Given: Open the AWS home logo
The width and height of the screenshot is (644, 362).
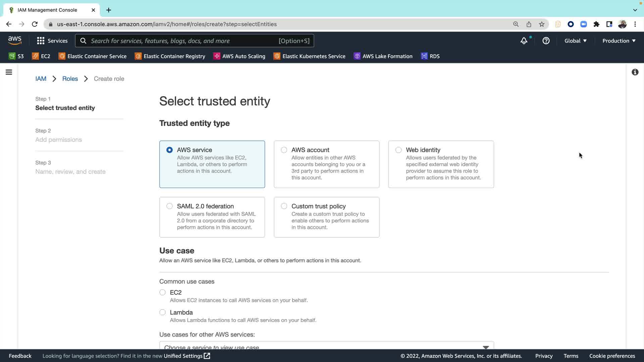Looking at the screenshot, I should [x=15, y=41].
